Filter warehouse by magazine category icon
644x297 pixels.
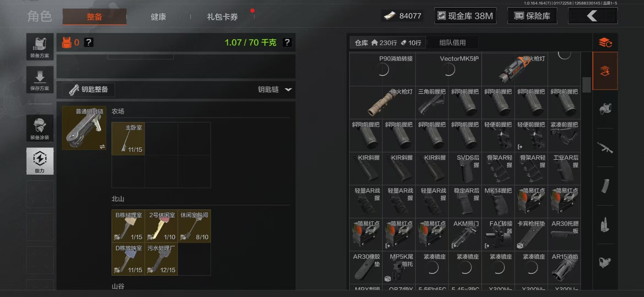coord(605,186)
